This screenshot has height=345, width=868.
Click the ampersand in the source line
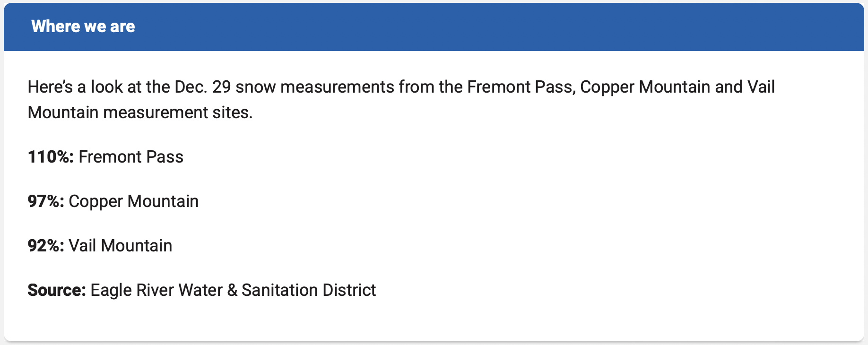(232, 290)
